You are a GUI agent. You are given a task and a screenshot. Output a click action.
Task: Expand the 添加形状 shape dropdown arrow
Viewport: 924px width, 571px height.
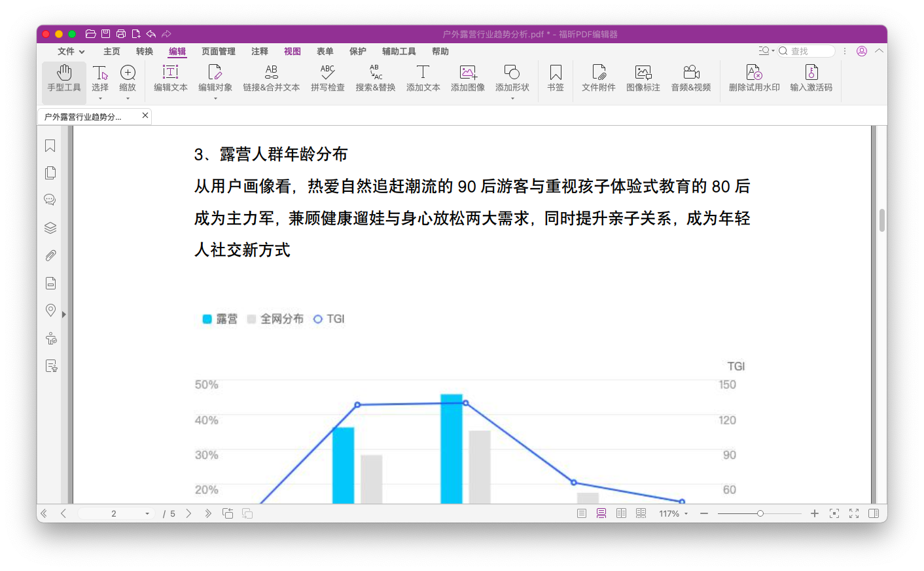click(512, 99)
